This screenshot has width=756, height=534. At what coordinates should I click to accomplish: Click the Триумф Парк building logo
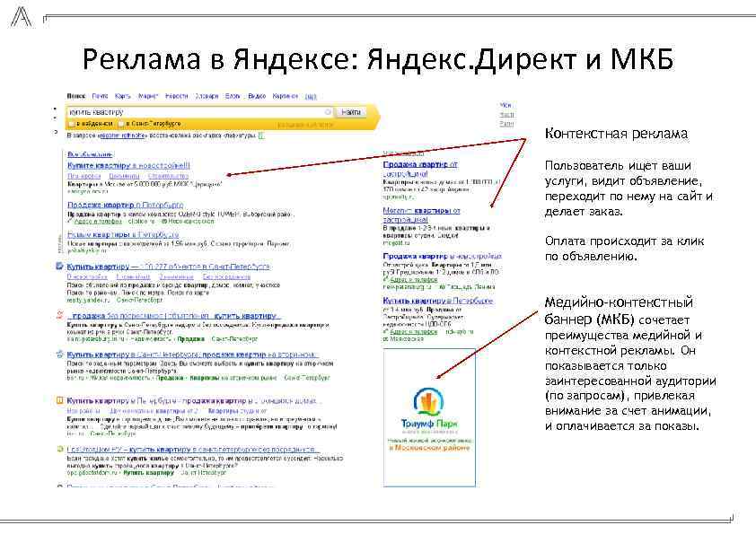pos(428,401)
